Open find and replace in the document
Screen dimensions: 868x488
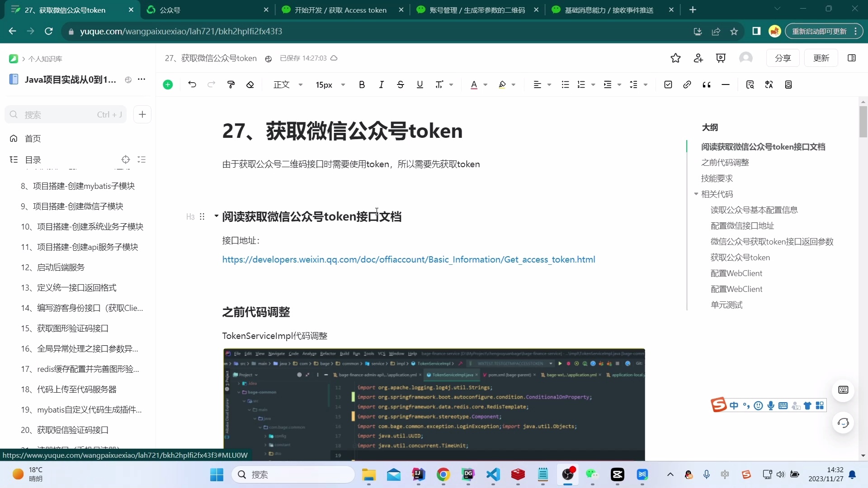(750, 84)
